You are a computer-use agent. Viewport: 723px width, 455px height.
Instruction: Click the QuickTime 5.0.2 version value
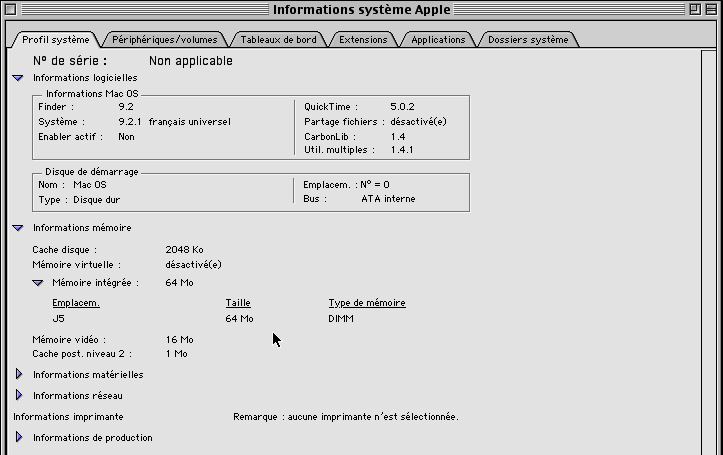point(402,106)
